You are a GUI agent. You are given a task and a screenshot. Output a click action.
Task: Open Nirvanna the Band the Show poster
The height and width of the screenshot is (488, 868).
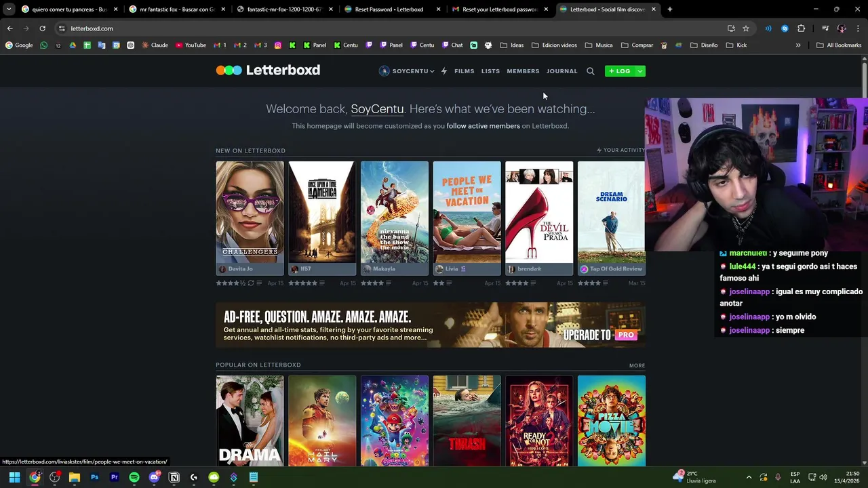395,212
